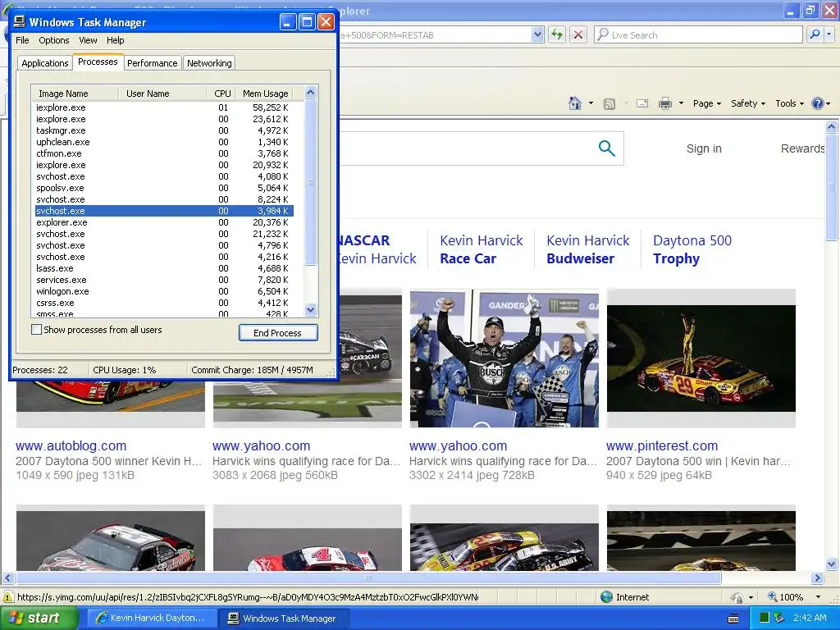Click the Live Search magnifier button
840x630 pixels.
click(815, 34)
